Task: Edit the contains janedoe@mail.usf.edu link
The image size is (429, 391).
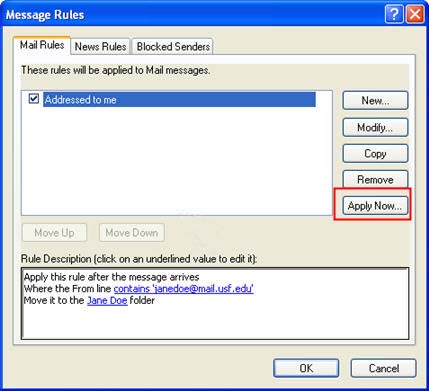Action: coord(184,289)
